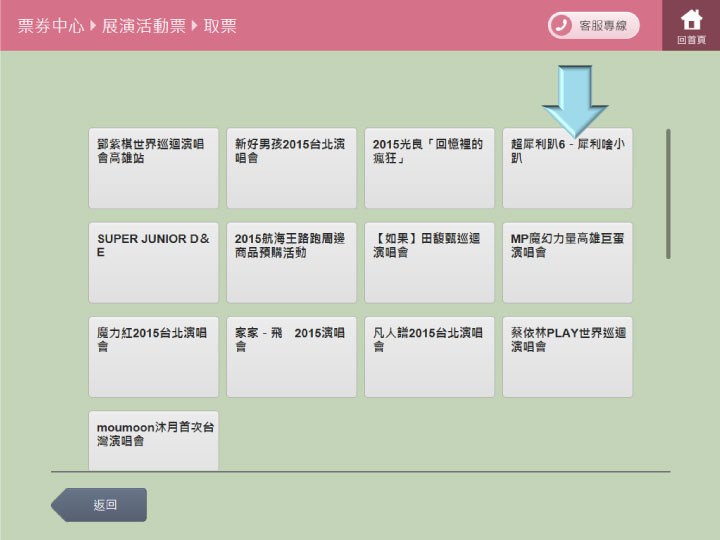Open 2015航海王路跑周邊商品預購活動

point(292,263)
